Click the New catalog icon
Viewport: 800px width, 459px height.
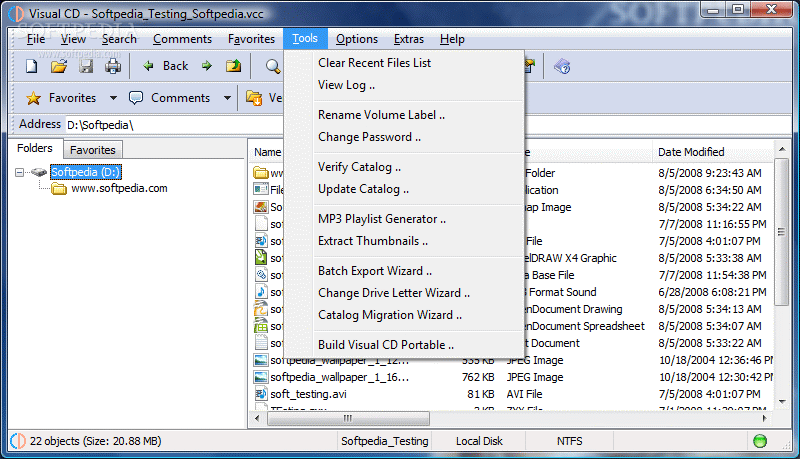tap(32, 66)
